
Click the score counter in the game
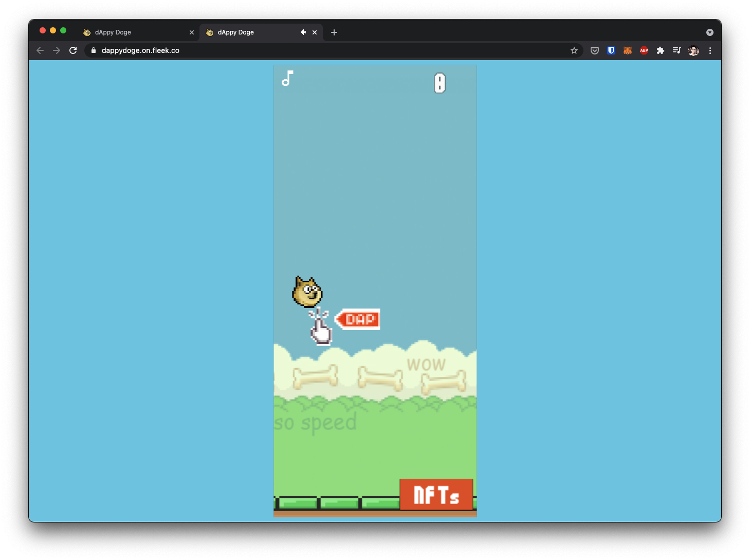click(x=440, y=83)
